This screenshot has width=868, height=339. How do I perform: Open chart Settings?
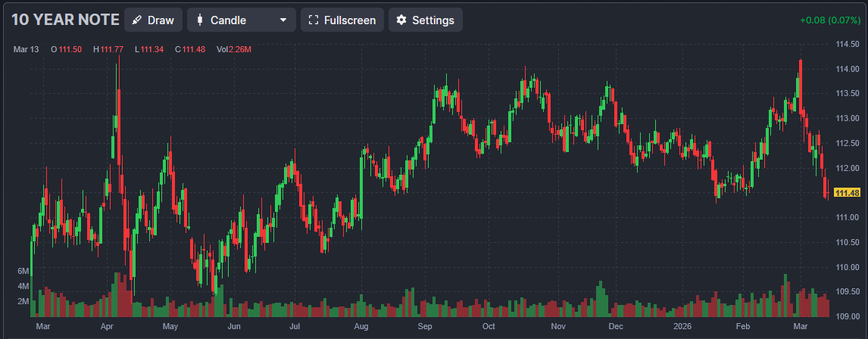425,20
